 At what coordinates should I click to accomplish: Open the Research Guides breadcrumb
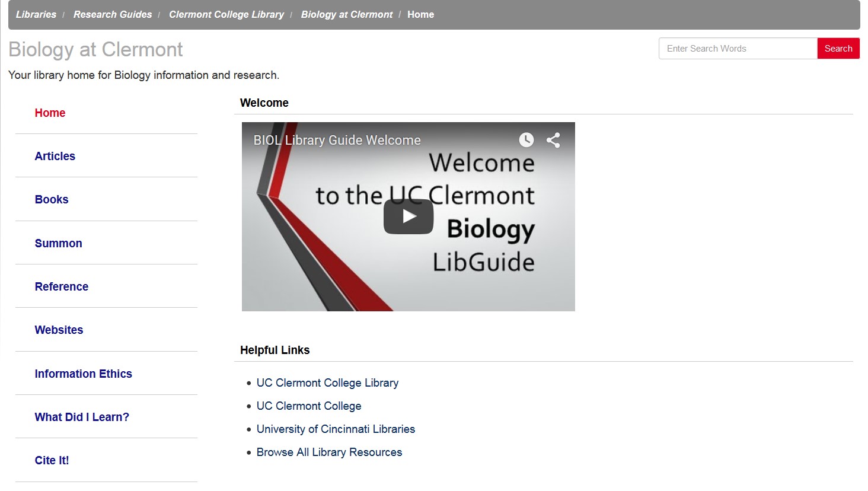coord(112,14)
